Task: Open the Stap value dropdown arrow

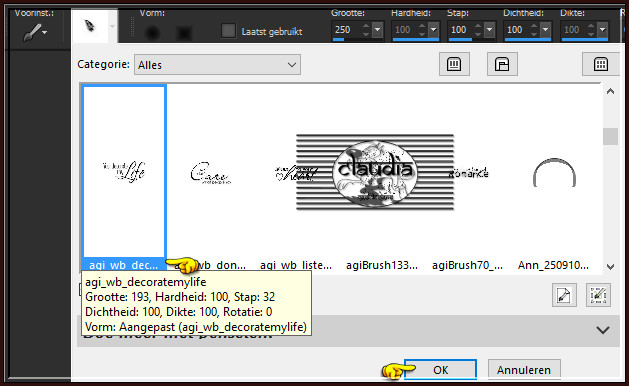Action: (489, 30)
